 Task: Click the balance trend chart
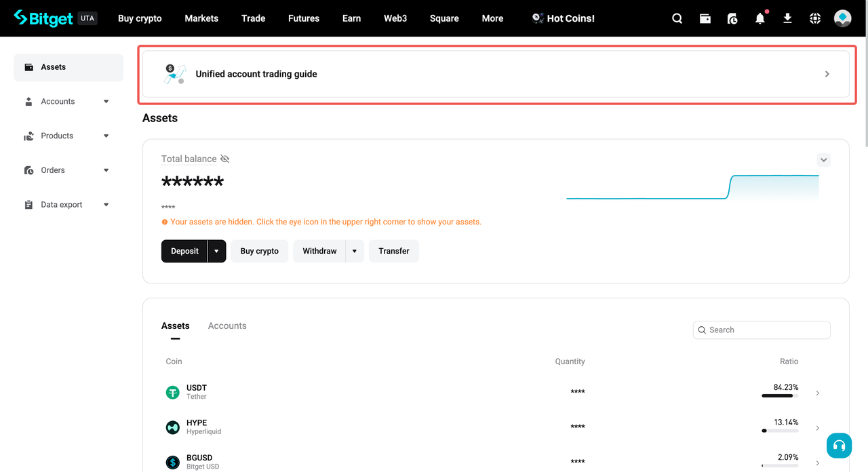[692, 187]
